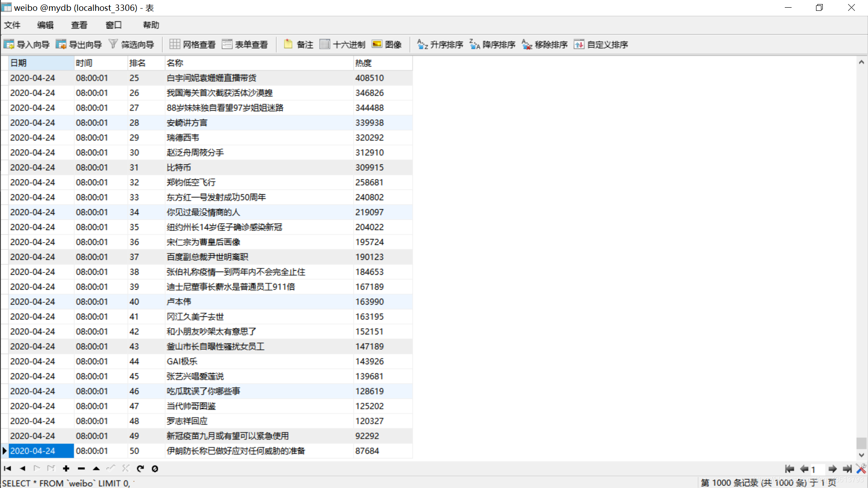Select cell 安崎讲方言
The height and width of the screenshot is (488, 868).
point(259,122)
